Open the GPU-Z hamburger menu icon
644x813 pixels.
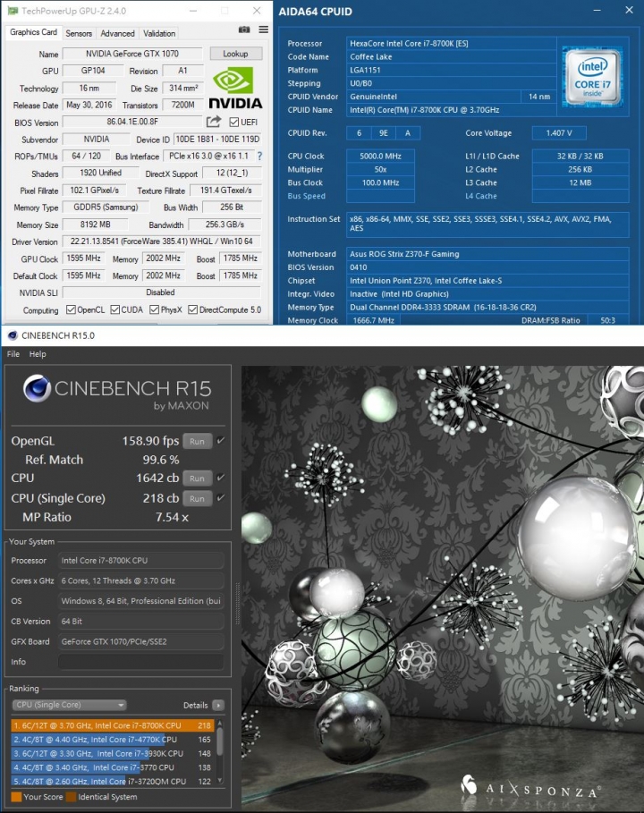(x=263, y=30)
